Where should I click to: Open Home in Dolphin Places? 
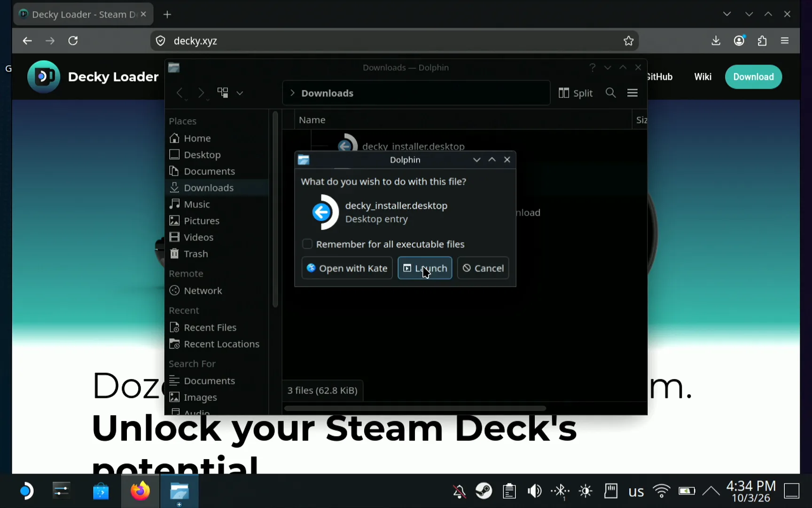pos(217,138)
